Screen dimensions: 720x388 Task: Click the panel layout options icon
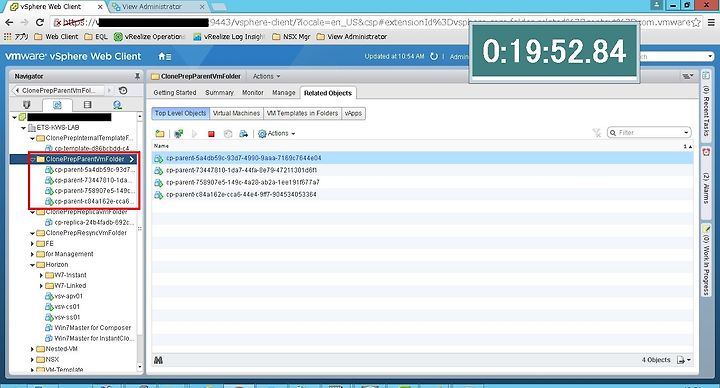click(687, 76)
